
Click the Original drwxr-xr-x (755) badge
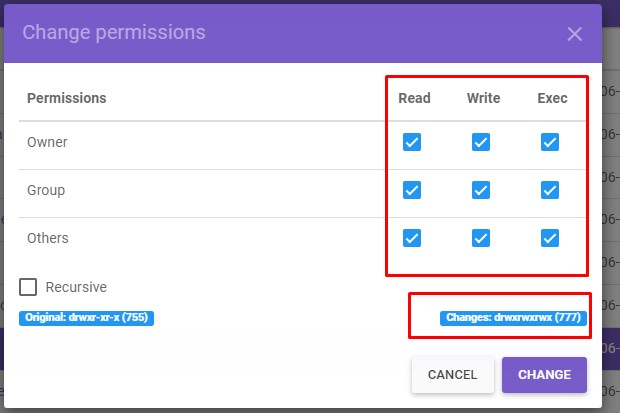point(86,318)
